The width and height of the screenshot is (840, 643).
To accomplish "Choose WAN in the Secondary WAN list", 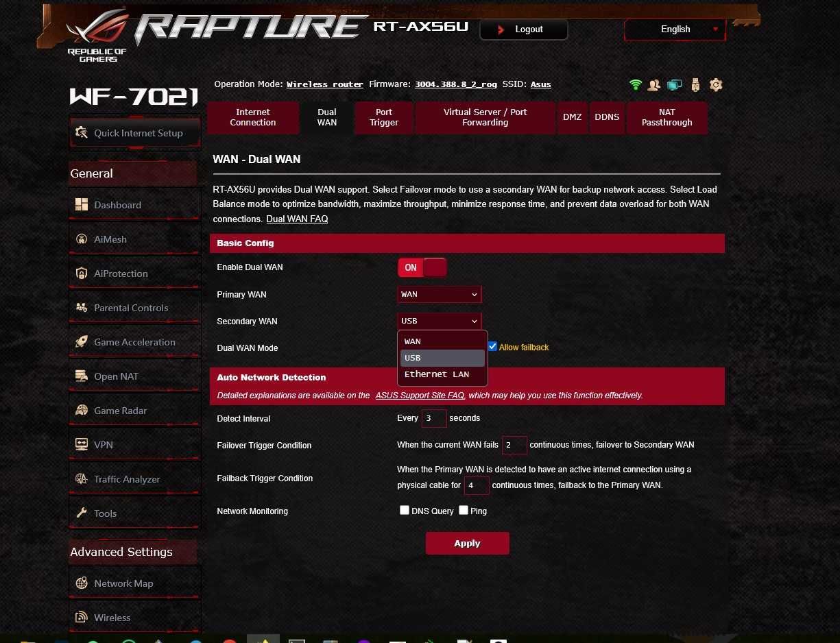I will click(442, 341).
